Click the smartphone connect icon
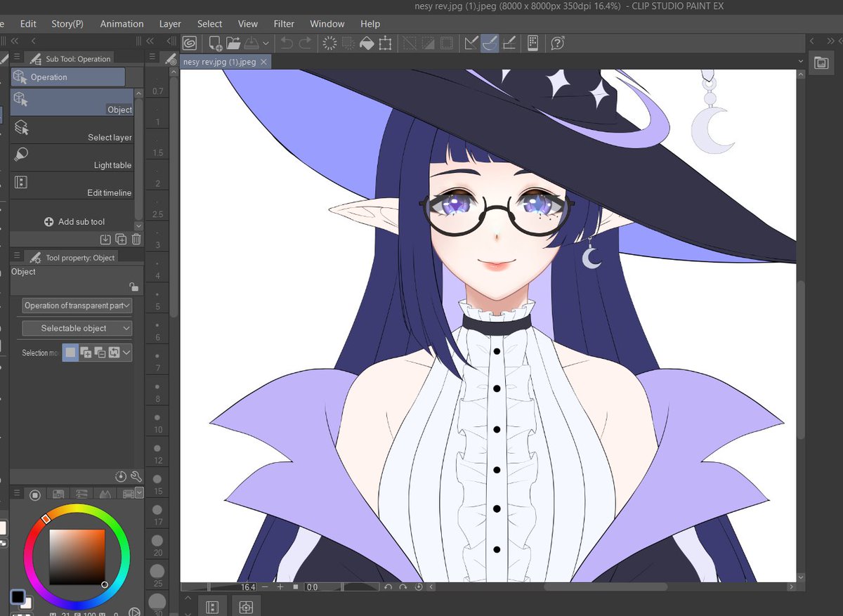Image resolution: width=843 pixels, height=616 pixels. 533,43
